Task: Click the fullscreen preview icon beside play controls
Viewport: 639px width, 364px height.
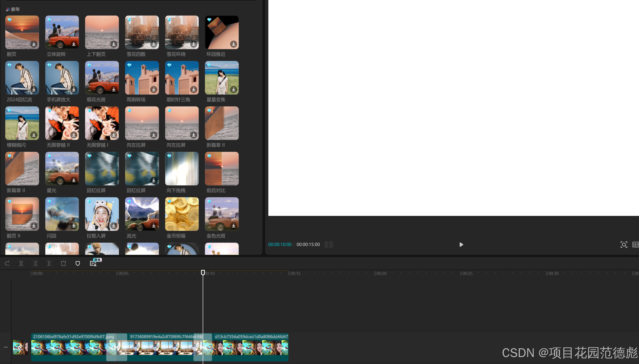Action: pyautogui.click(x=624, y=245)
